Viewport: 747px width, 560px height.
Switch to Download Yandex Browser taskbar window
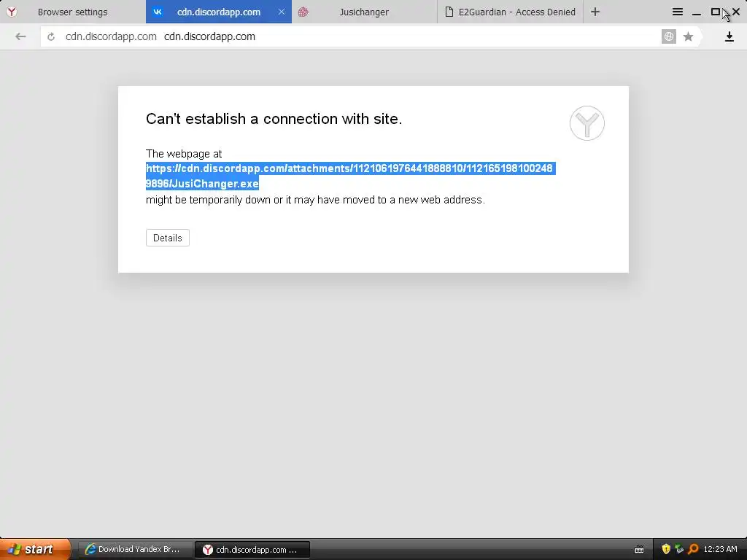[134, 550]
